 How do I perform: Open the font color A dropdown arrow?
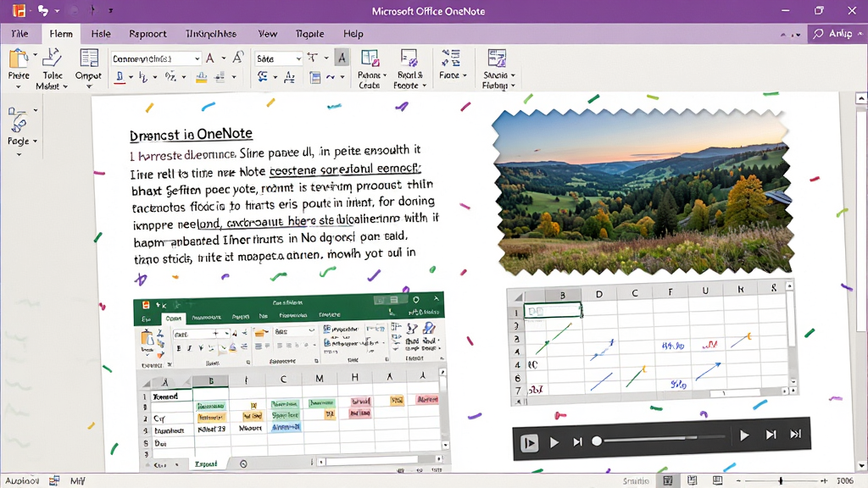[x=224, y=58]
